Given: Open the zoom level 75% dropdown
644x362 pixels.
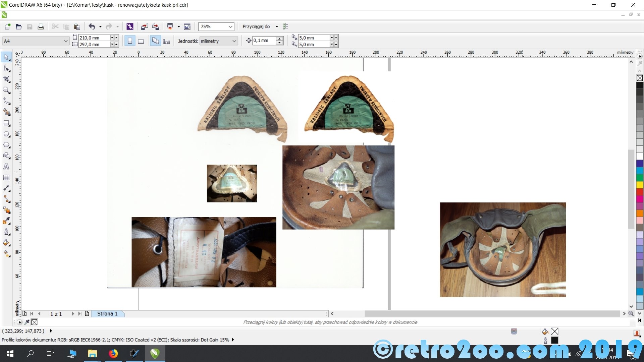Looking at the screenshot, I should point(230,27).
